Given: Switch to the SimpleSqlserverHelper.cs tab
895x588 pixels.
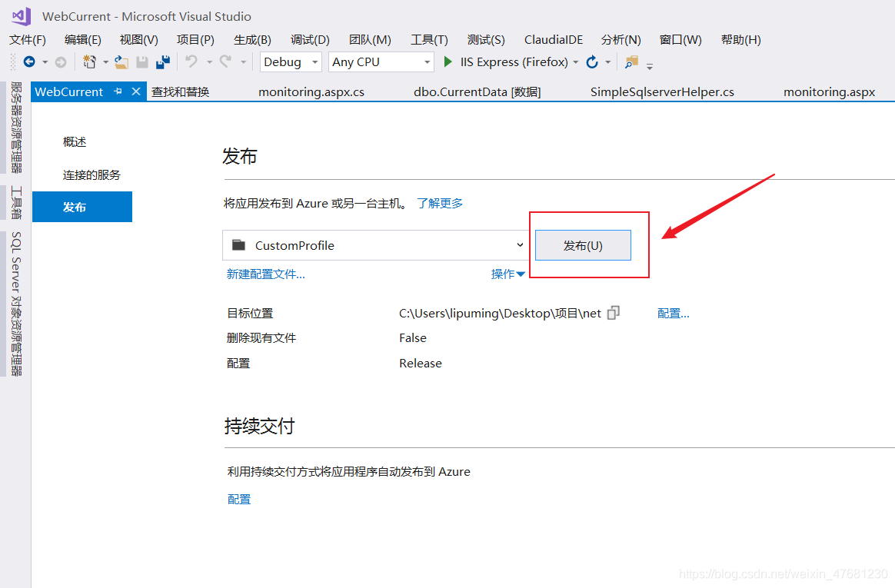Looking at the screenshot, I should [x=662, y=91].
